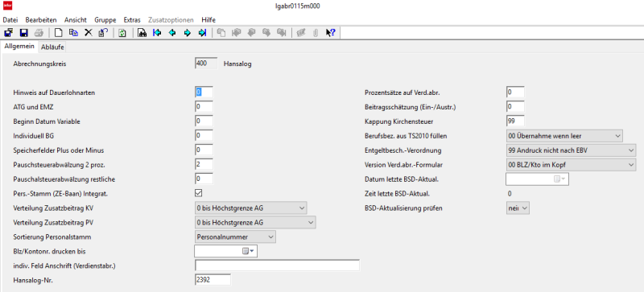Click the Hansalog text beside Abrechnungskreis
The width and height of the screenshot is (644, 292).
(237, 64)
